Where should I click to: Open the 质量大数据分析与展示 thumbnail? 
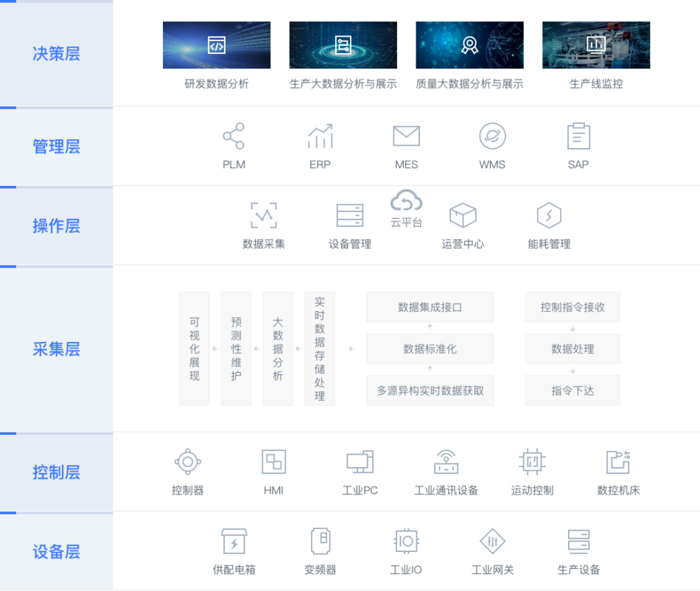tap(469, 45)
